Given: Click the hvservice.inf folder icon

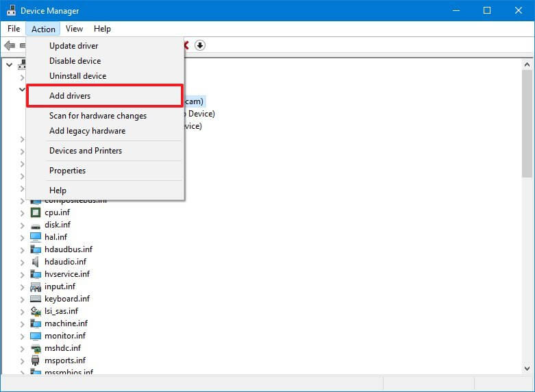Looking at the screenshot, I should pos(36,274).
